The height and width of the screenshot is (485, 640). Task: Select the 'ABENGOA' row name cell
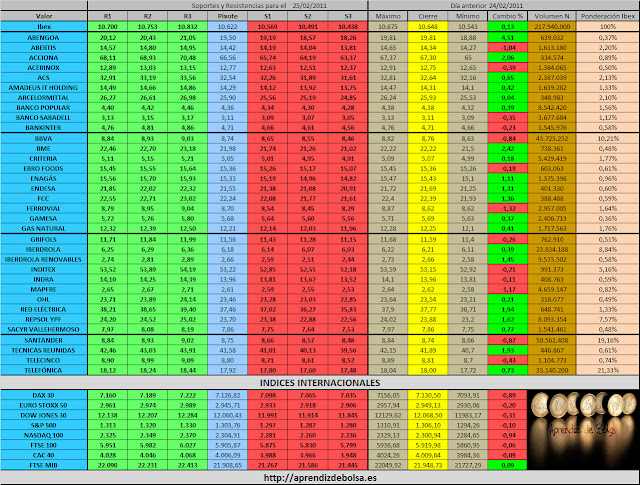coord(44,38)
